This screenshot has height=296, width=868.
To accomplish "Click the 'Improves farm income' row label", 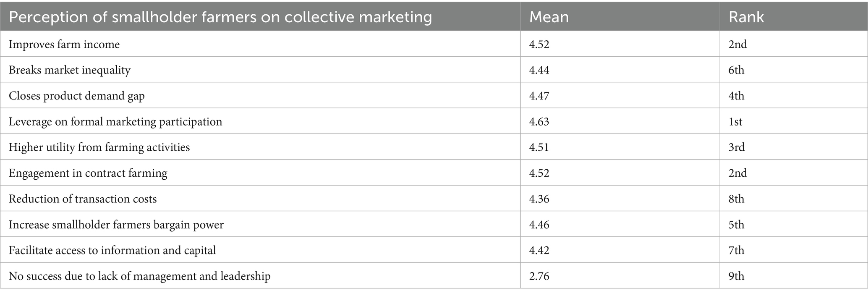I will tap(64, 44).
